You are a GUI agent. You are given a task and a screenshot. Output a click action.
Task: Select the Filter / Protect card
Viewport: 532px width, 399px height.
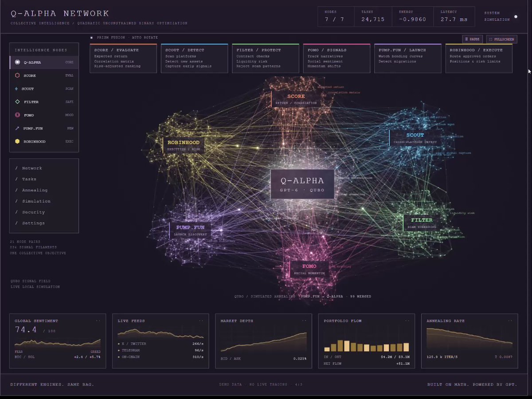point(266,58)
